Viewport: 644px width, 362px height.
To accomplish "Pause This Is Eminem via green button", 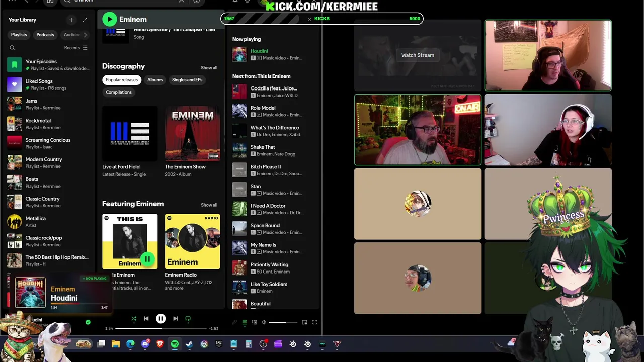I will (x=147, y=259).
